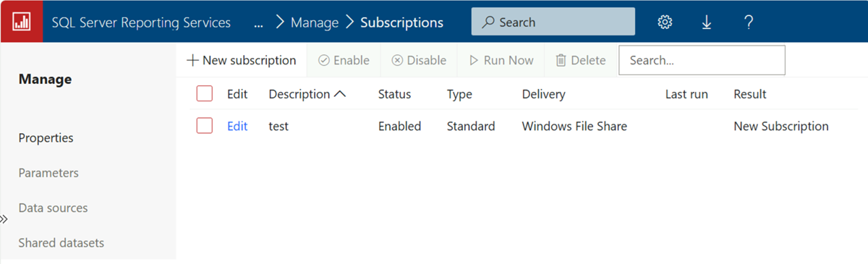
Task: Tick the select-all checkbox in header row
Action: [x=205, y=94]
